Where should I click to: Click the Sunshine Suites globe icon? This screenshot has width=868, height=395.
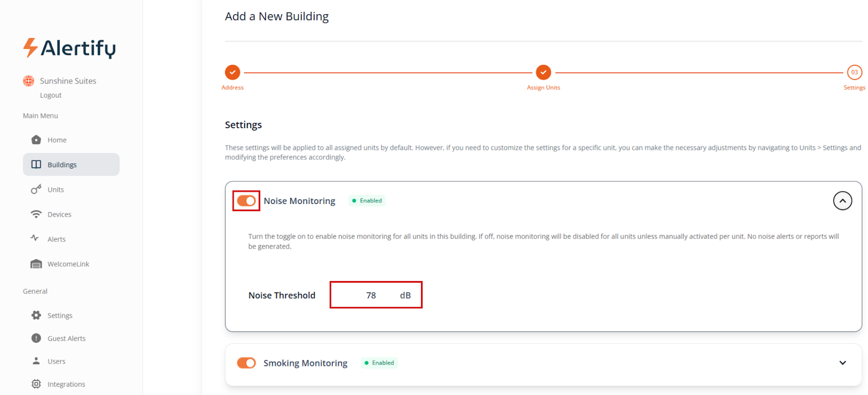pyautogui.click(x=29, y=81)
